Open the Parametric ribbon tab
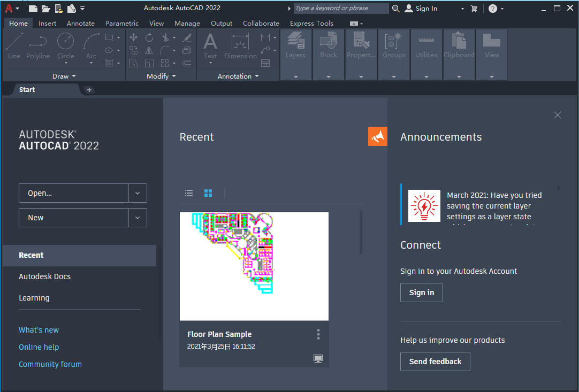 coord(122,23)
